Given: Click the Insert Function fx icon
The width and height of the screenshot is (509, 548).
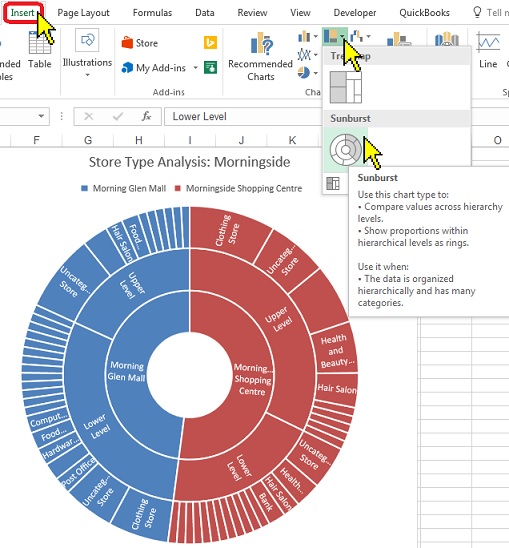Looking at the screenshot, I should coord(146,116).
